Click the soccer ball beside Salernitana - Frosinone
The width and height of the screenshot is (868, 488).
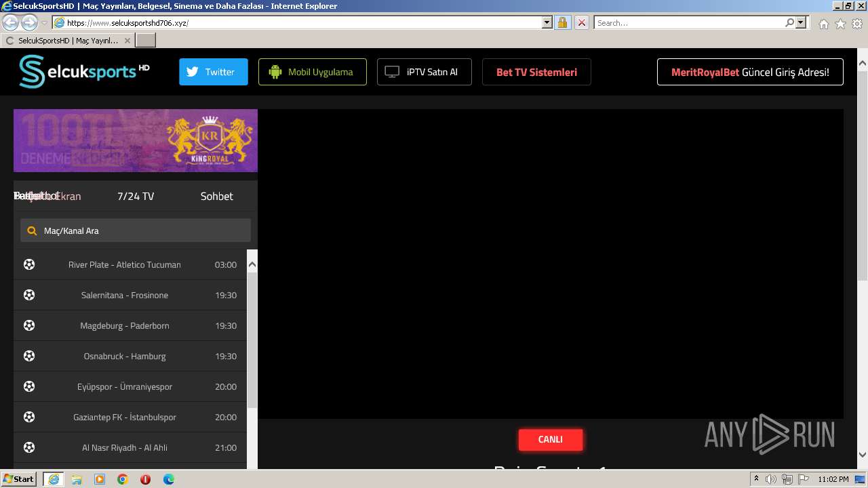tap(29, 295)
